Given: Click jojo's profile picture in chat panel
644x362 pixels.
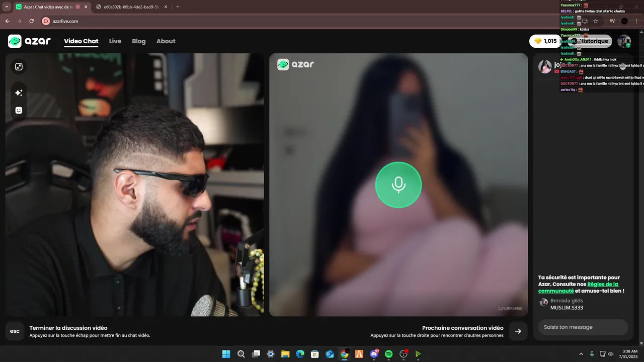Looking at the screenshot, I should [x=545, y=66].
